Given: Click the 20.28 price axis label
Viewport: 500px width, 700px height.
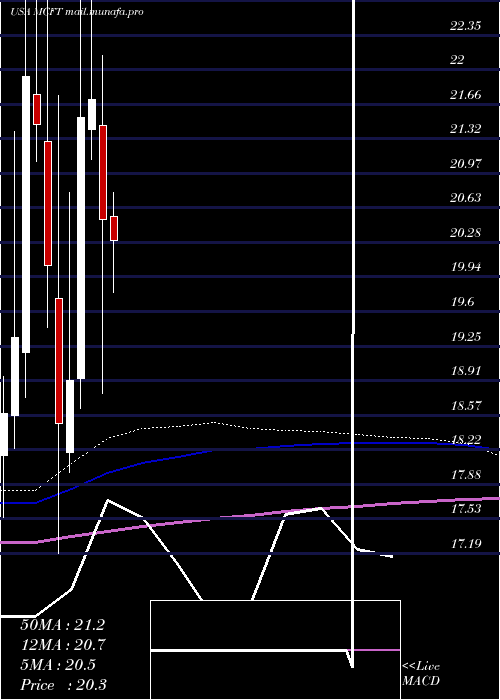Looking at the screenshot, I should (x=465, y=233).
